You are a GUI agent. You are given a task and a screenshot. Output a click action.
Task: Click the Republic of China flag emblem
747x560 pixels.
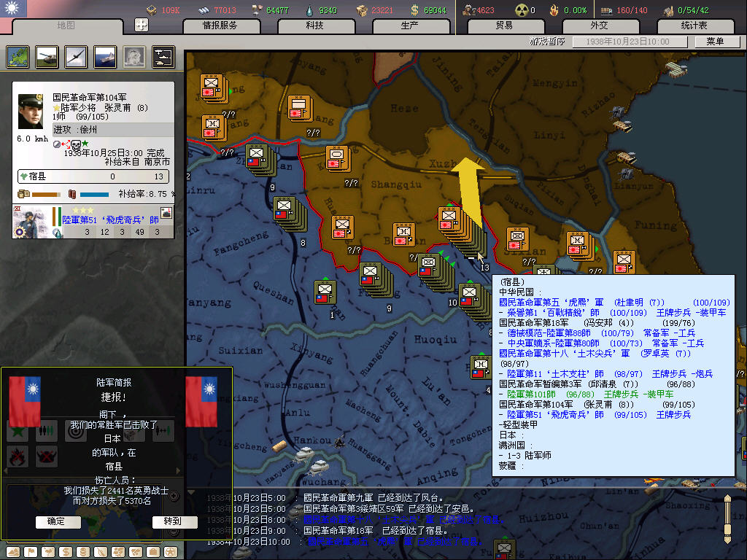[13, 9]
